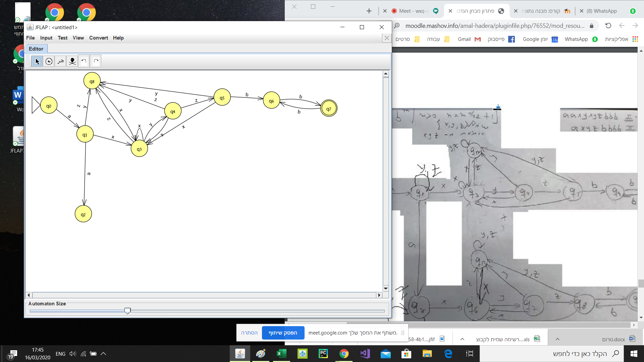This screenshot has height=362, width=644.
Task: Open the Convert menu
Action: pos(98,38)
